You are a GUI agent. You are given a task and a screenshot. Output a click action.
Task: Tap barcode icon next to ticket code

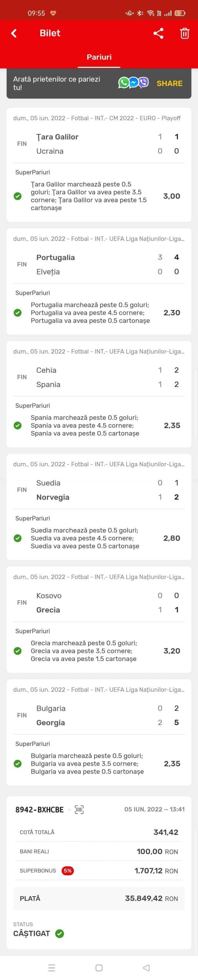(x=79, y=809)
